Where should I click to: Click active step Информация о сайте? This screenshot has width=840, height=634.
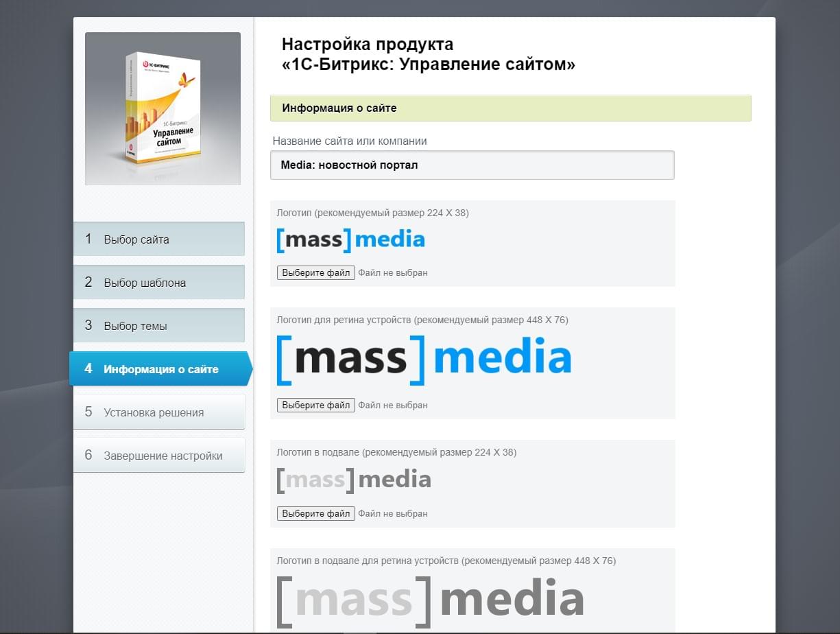[x=161, y=368]
